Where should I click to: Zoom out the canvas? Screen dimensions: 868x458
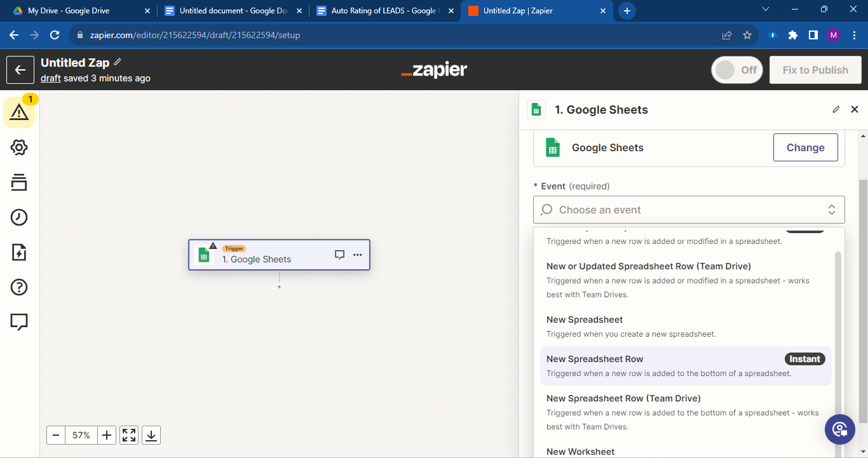click(x=56, y=435)
